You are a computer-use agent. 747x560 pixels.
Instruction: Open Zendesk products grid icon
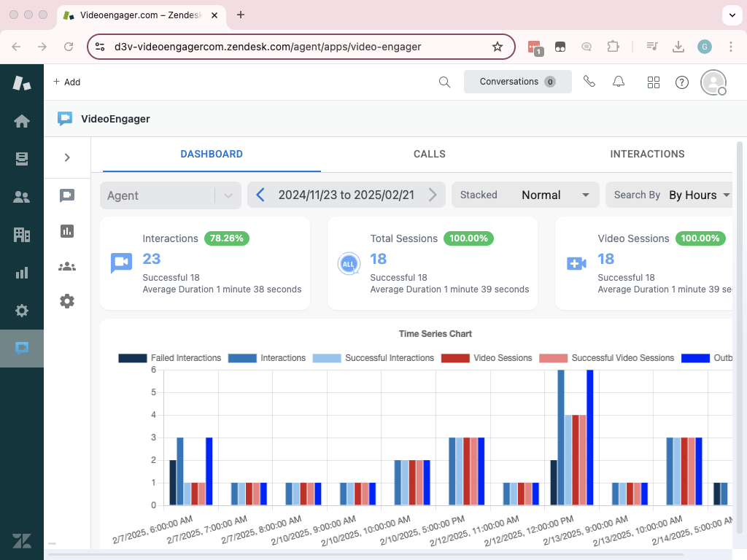(x=653, y=82)
